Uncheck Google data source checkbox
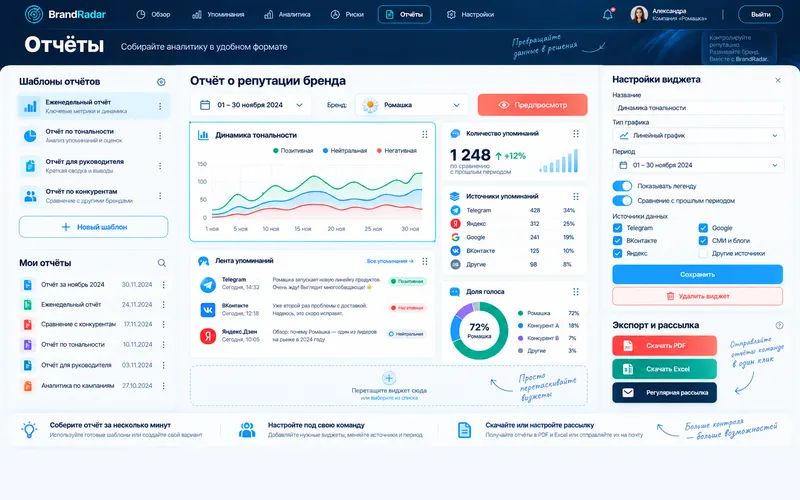800x500 pixels. (703, 228)
